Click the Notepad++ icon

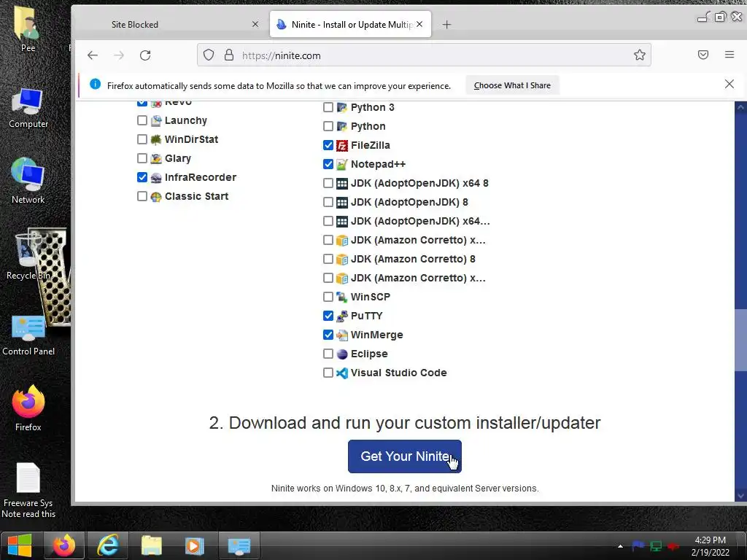[341, 165]
